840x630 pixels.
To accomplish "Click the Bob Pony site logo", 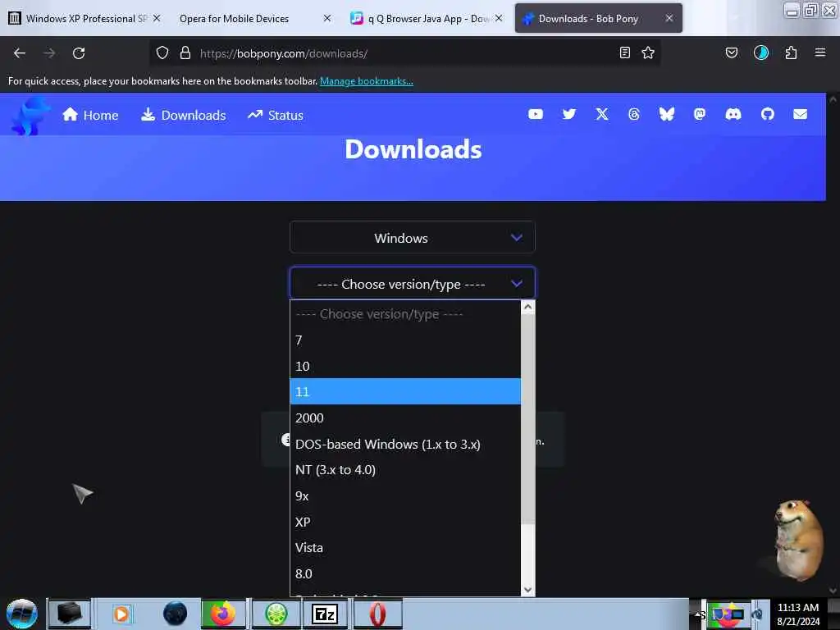I will tap(30, 115).
